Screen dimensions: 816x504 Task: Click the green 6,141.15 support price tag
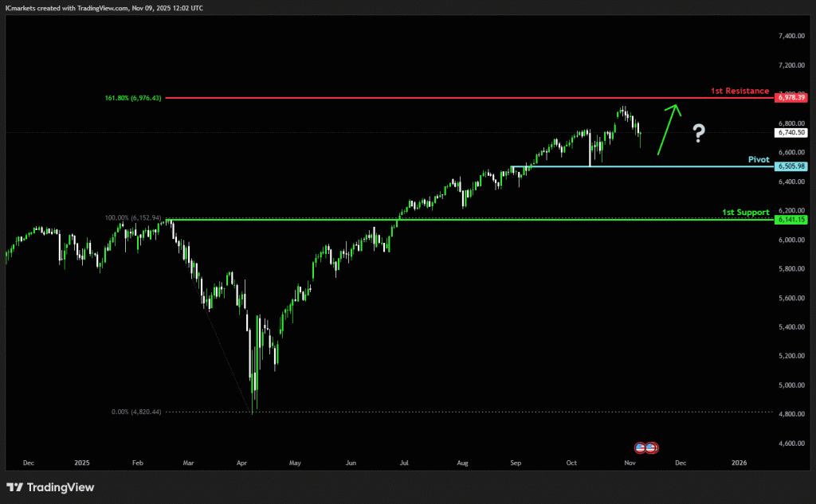[x=790, y=219]
